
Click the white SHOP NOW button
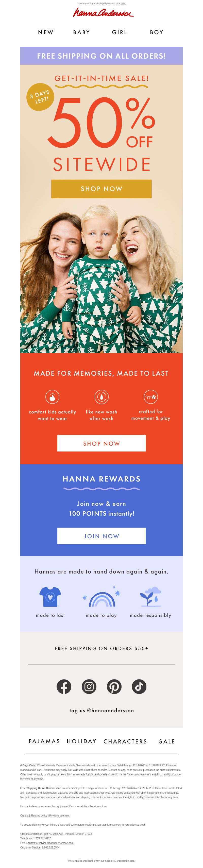pos(101,443)
